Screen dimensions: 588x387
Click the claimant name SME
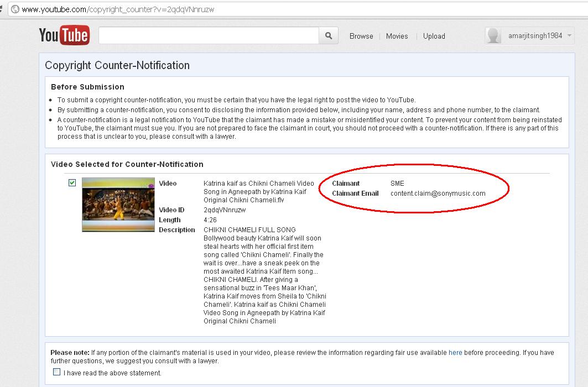[x=397, y=183]
